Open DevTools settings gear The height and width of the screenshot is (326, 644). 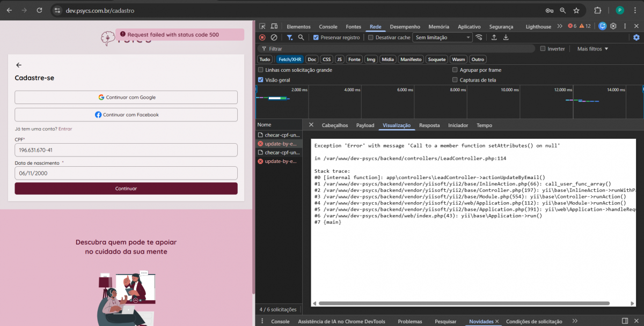[613, 26]
